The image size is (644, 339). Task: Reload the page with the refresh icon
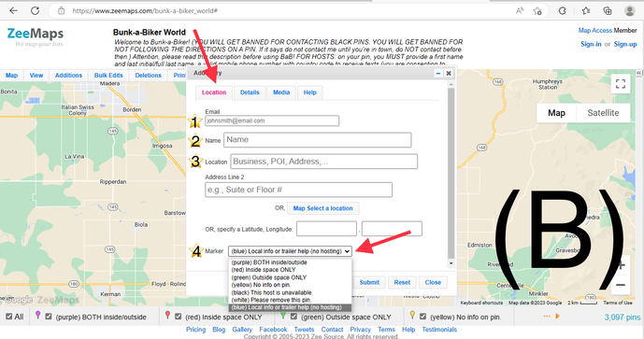36,10
